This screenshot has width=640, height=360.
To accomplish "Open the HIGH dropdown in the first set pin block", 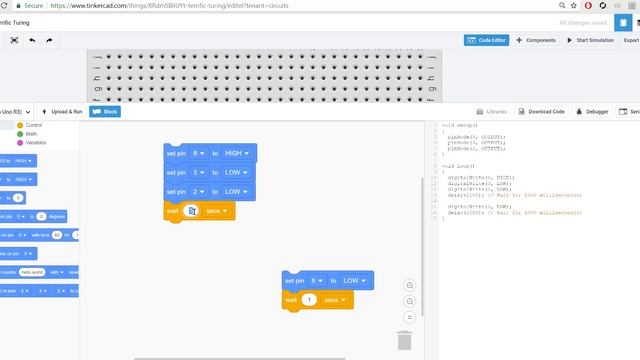I will (237, 153).
